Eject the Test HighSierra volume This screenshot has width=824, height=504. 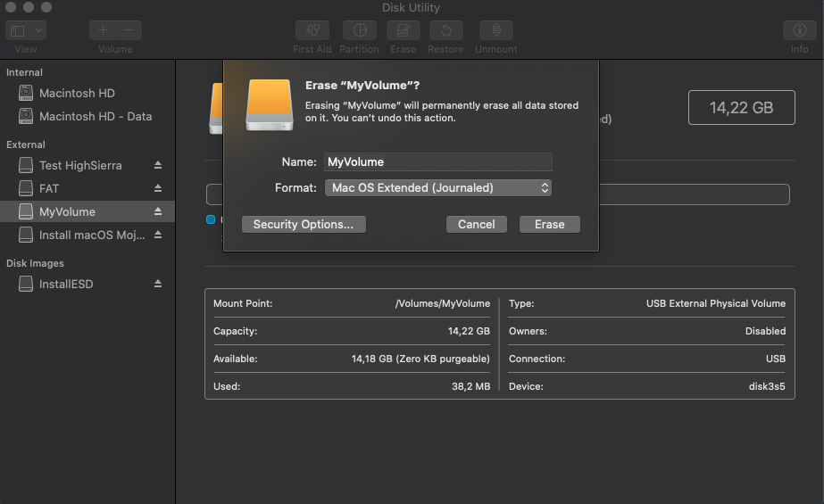tap(158, 165)
